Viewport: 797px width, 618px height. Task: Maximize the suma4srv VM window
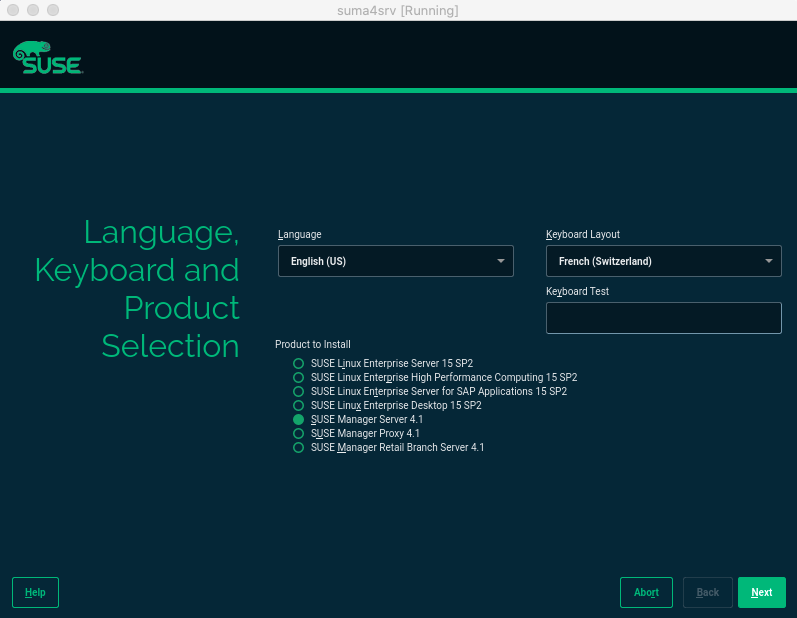tap(53, 10)
